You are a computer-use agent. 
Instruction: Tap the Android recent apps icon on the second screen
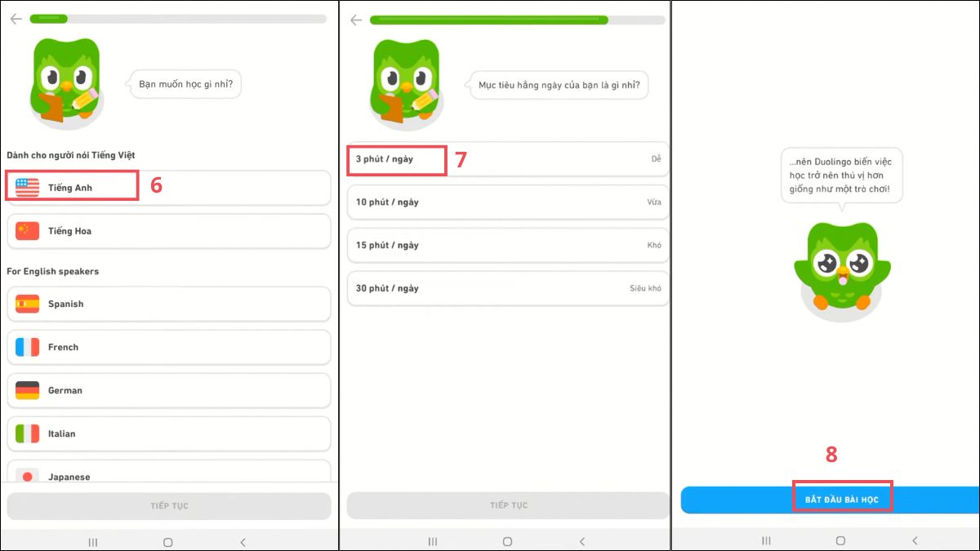(x=432, y=541)
